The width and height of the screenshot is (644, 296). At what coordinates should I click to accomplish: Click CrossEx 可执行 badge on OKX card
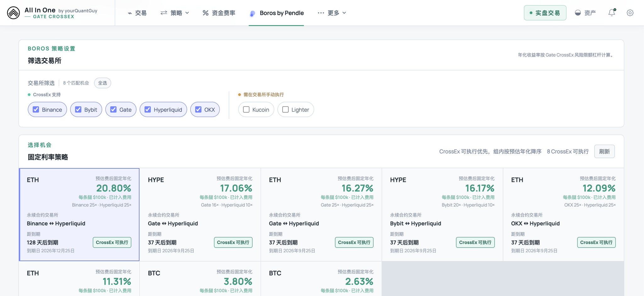coord(596,243)
